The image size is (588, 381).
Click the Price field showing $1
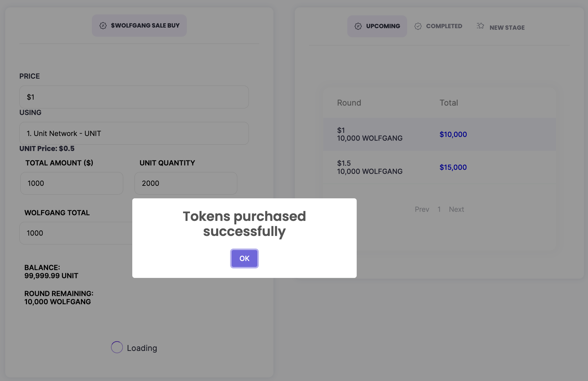[x=134, y=97]
